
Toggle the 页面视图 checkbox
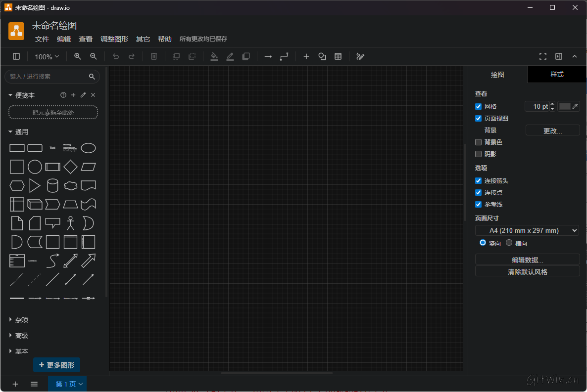(479, 119)
